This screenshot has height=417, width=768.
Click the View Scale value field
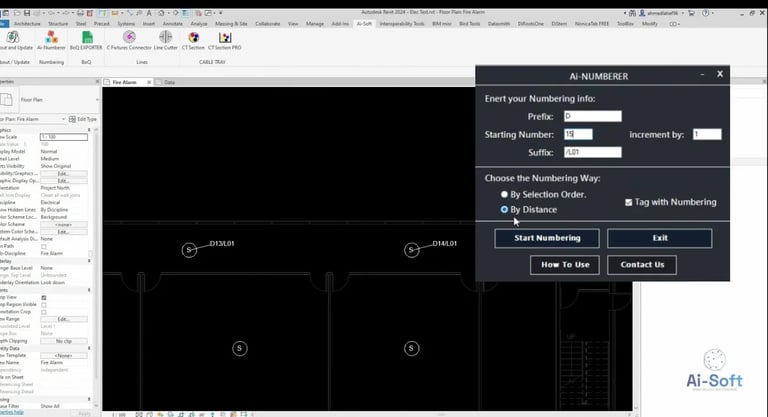tap(64, 137)
